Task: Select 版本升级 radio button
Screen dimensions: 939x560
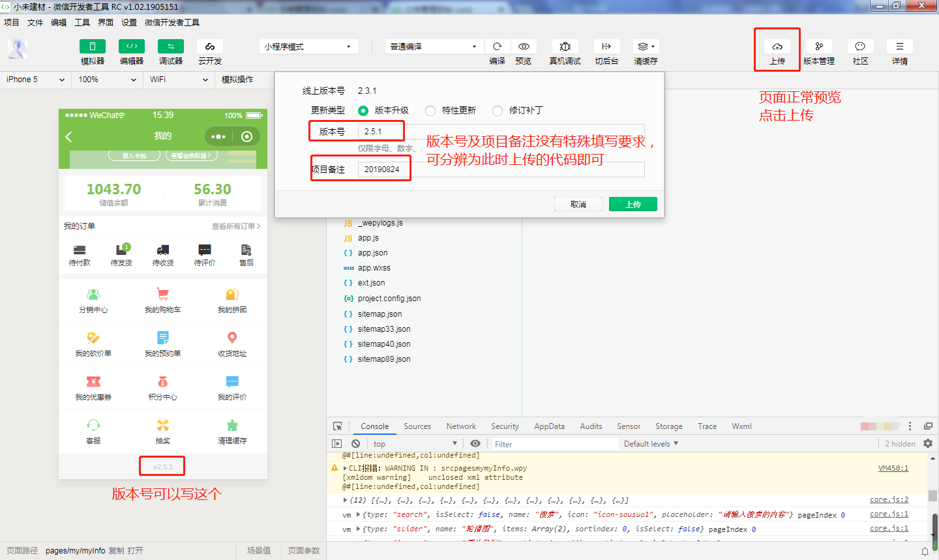Action: 363,111
